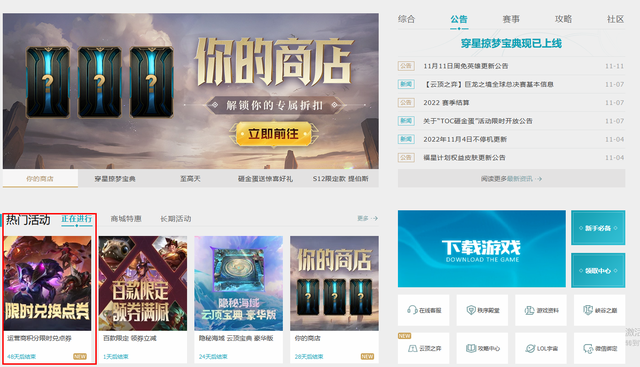Show the 穿星掠梦宝典 banner tab
This screenshot has height=367, width=640.
click(115, 179)
